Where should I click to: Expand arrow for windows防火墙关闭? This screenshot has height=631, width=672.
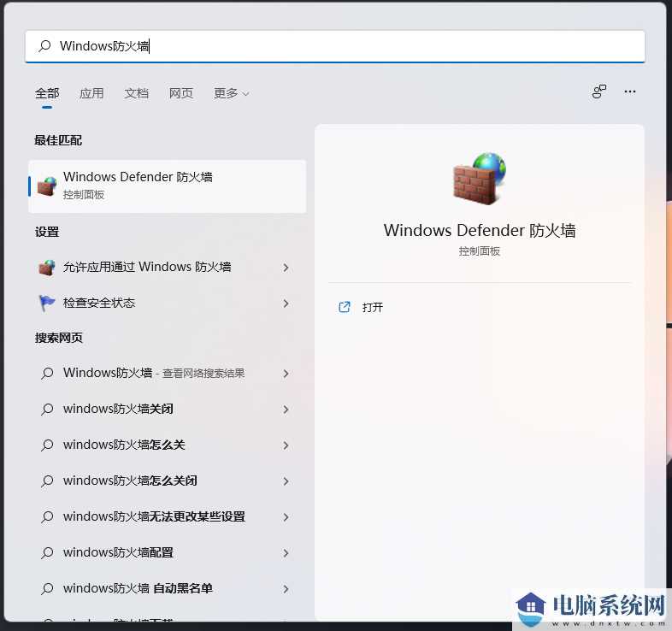click(286, 410)
